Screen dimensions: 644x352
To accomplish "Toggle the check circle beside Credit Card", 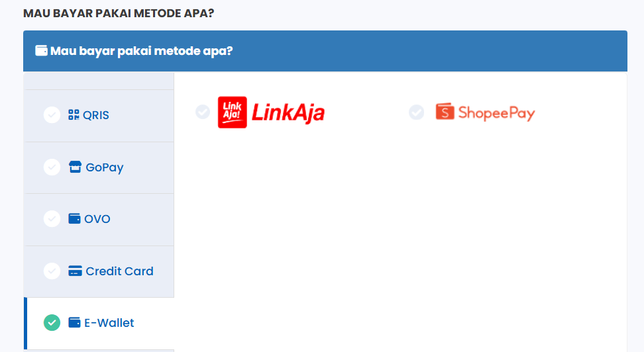I will [52, 271].
